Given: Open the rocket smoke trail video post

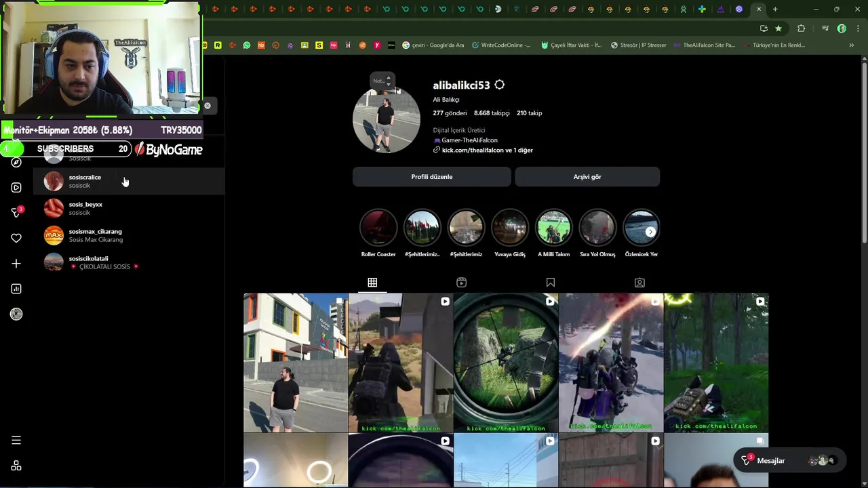Looking at the screenshot, I should point(611,363).
